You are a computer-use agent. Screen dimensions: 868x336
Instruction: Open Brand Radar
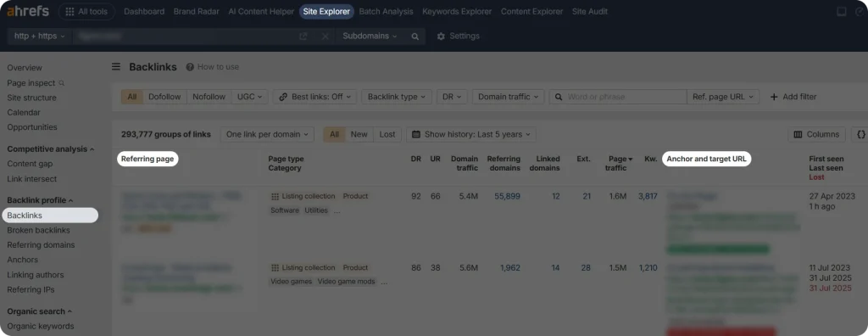(197, 12)
